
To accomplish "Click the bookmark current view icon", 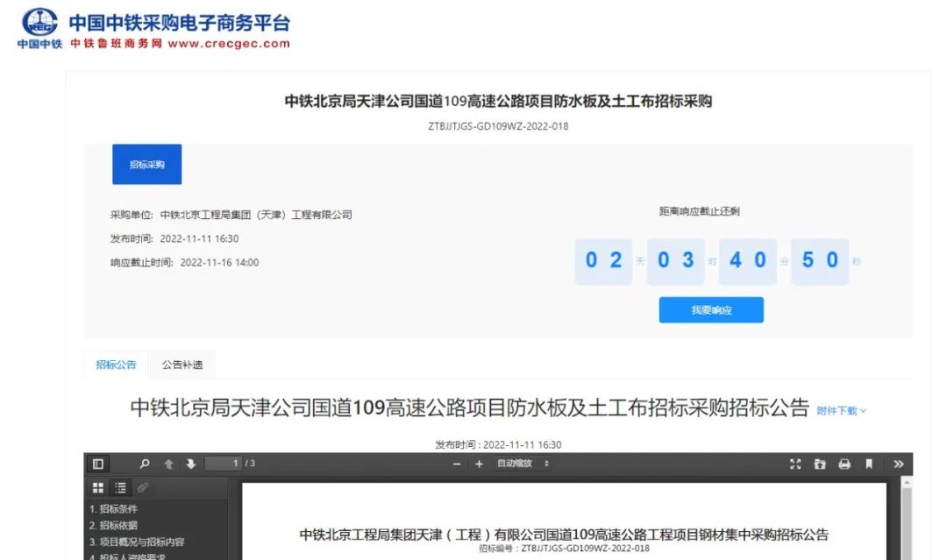I will coord(869,464).
